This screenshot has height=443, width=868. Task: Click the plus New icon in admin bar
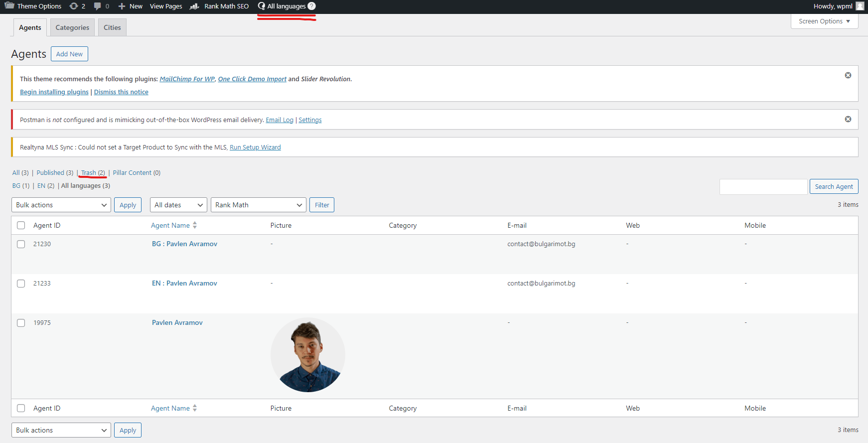click(x=122, y=6)
